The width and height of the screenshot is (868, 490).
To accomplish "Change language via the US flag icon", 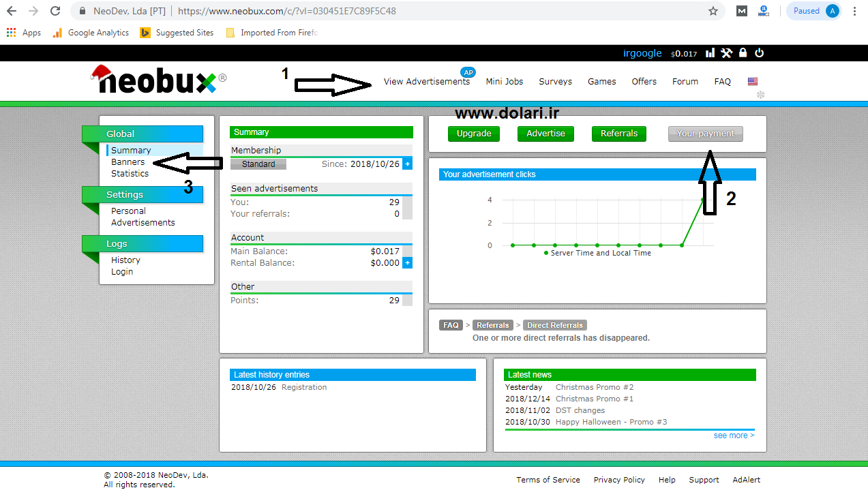I will pos(753,82).
